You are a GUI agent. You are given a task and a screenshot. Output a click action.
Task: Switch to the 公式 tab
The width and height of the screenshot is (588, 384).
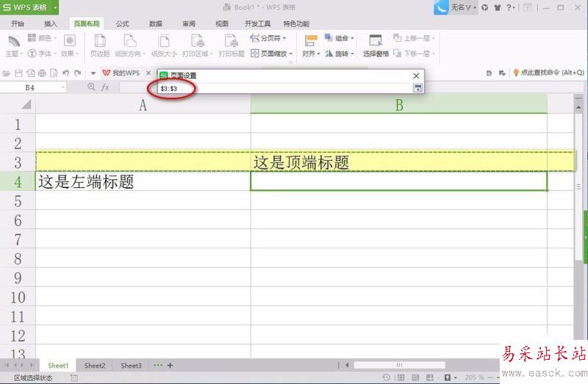click(122, 23)
